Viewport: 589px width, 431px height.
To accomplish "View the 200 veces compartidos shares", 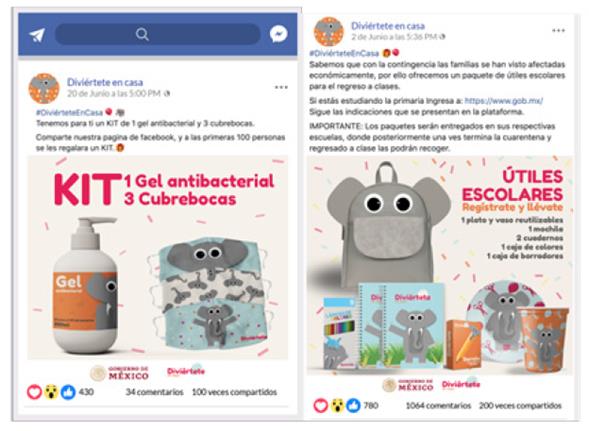I will tap(520, 406).
